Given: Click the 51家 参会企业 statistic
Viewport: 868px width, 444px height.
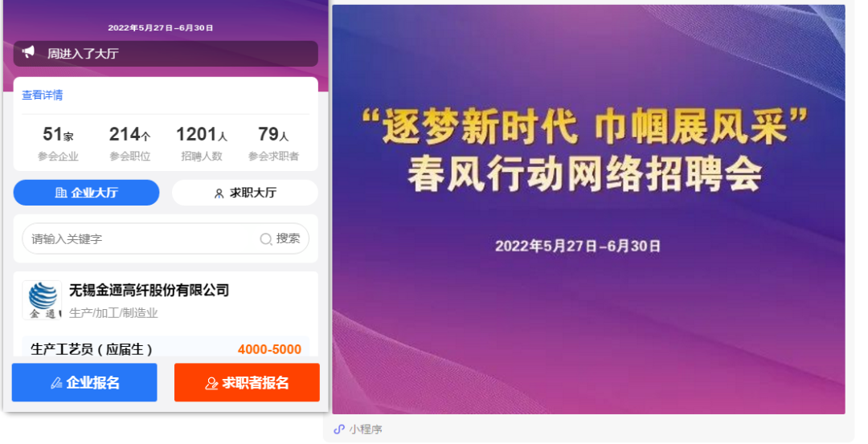Looking at the screenshot, I should 58,143.
